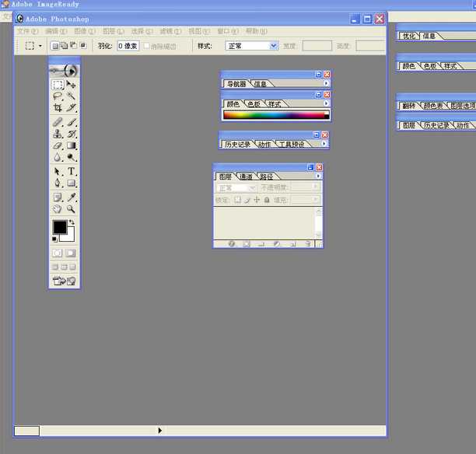The width and height of the screenshot is (476, 454).
Task: Select the History Brush tool
Action: (71, 134)
